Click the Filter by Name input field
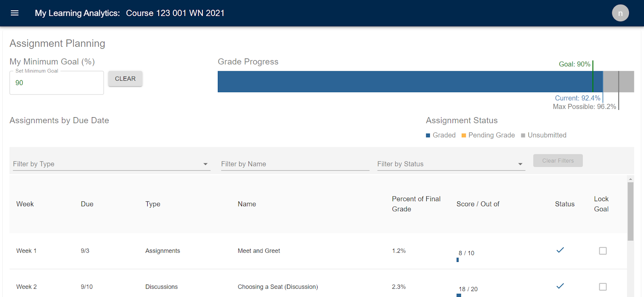The image size is (644, 297). (x=295, y=164)
